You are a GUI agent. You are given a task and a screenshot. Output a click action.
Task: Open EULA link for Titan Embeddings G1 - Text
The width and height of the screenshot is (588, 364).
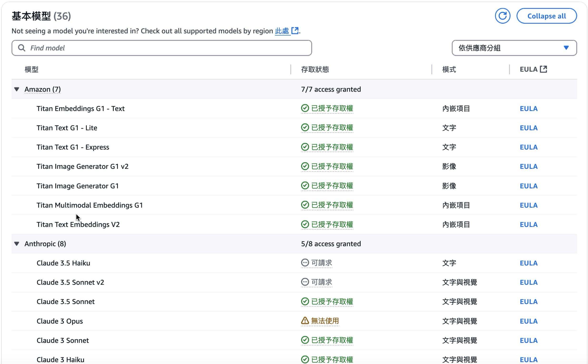tap(528, 108)
